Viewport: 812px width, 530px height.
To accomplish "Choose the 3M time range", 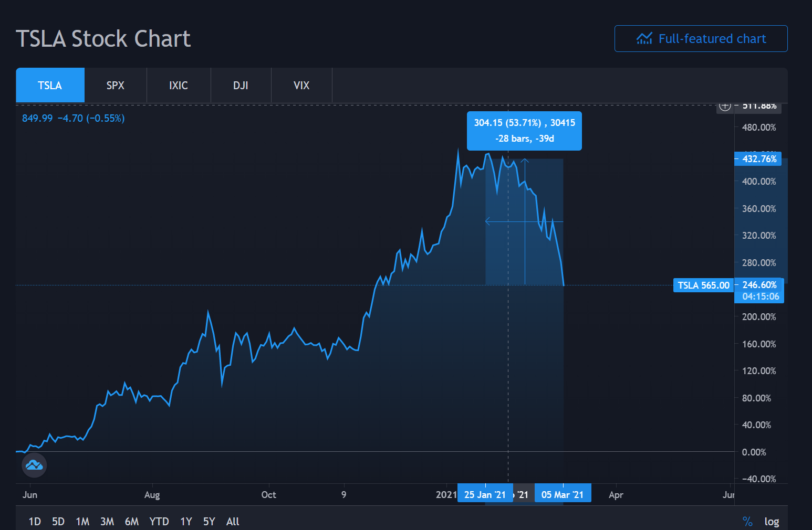I will pyautogui.click(x=107, y=521).
